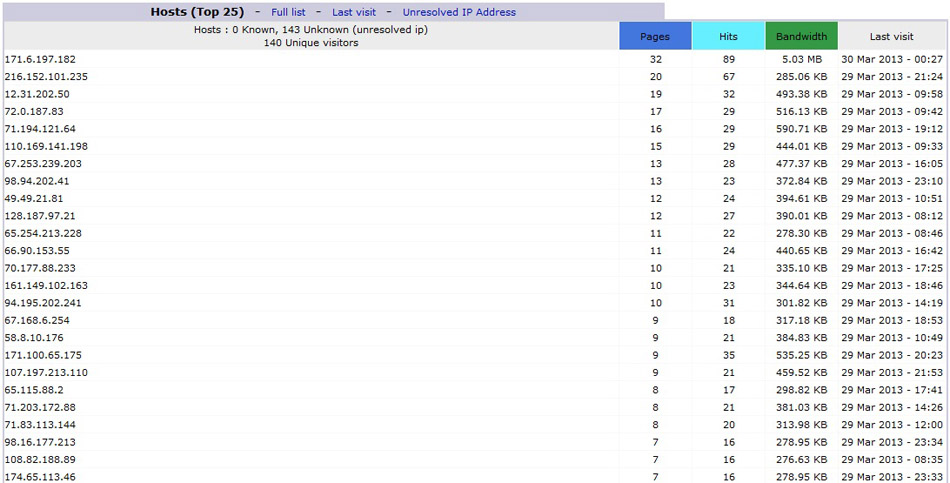
Task: Select host IP 70.177.88.233
Action: pos(40,268)
